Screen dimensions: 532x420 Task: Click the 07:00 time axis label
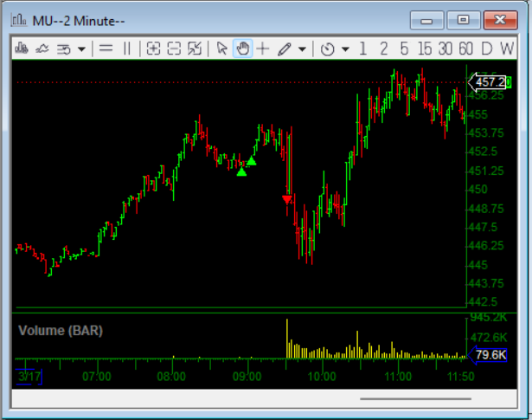(97, 377)
